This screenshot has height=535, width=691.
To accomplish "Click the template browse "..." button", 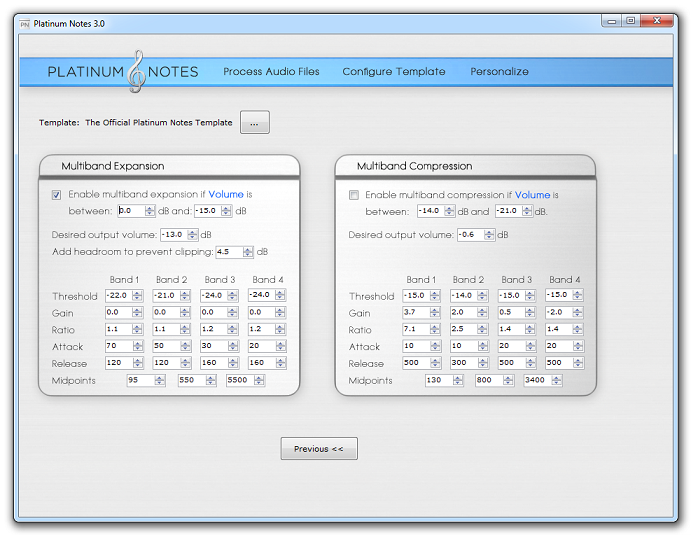I will 254,122.
